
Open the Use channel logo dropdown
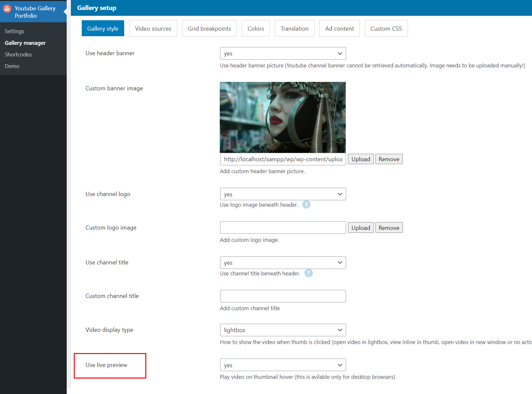[x=283, y=194]
